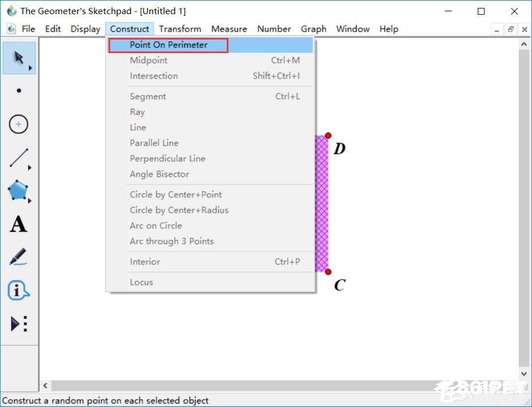Choose Perpendicular Line menu entry
Screen dimensions: 532x407
[210, 158]
